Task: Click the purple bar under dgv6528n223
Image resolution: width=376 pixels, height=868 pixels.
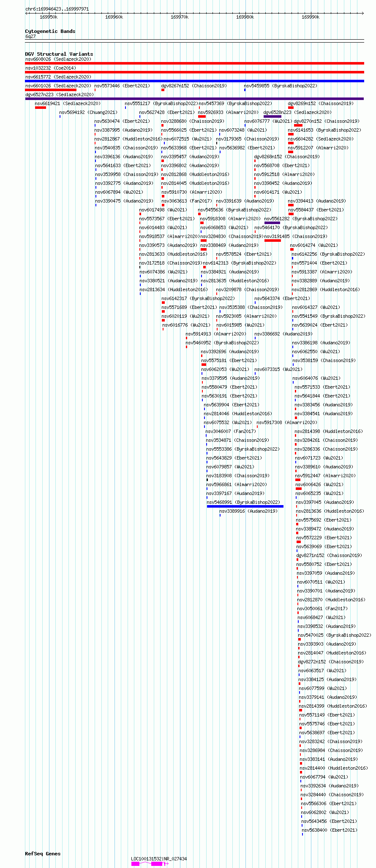Action: click(272, 116)
